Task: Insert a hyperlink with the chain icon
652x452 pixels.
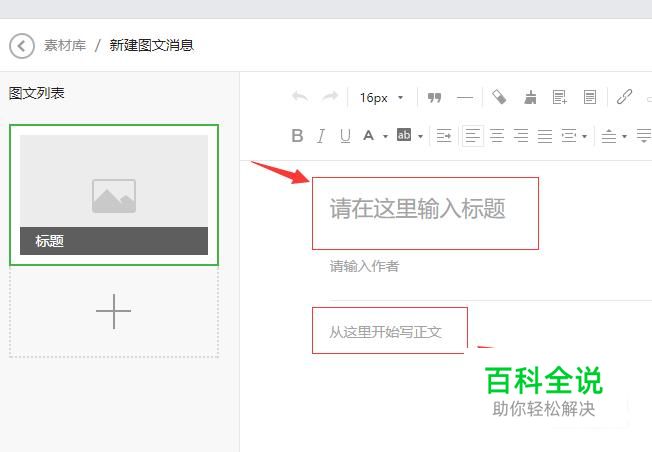Action: pyautogui.click(x=624, y=97)
